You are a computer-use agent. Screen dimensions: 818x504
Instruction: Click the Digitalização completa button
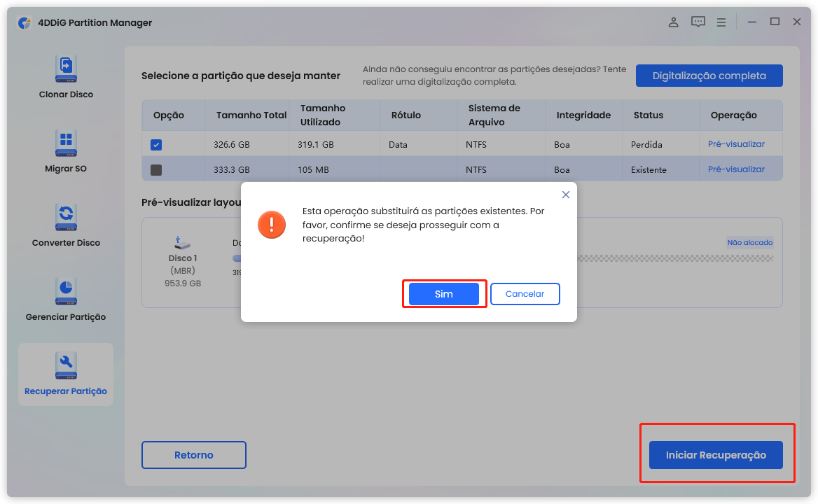(x=709, y=76)
